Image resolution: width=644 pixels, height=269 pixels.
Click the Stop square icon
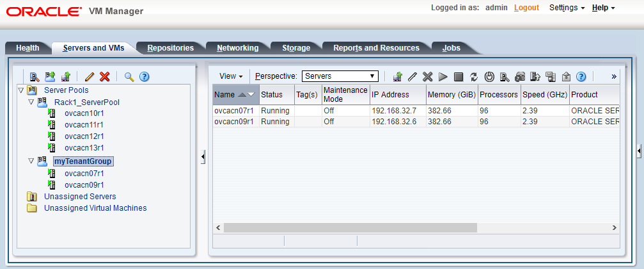coord(459,76)
